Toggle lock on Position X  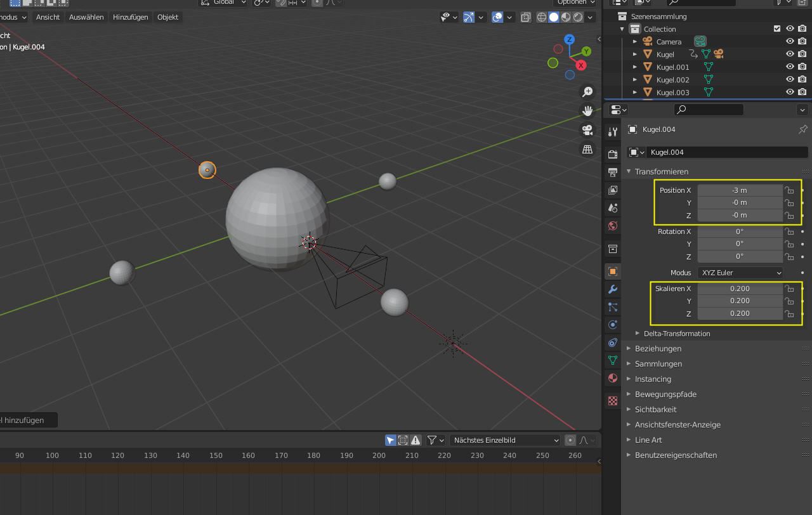(x=789, y=190)
